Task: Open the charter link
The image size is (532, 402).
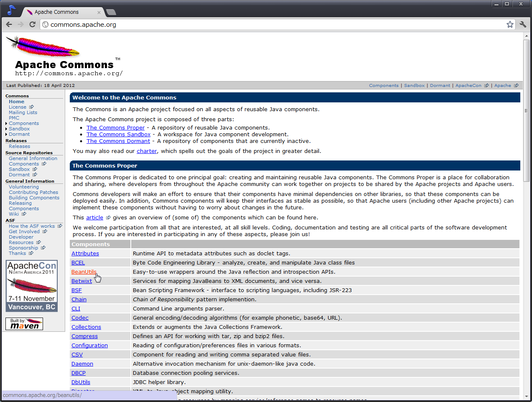Action: point(147,151)
